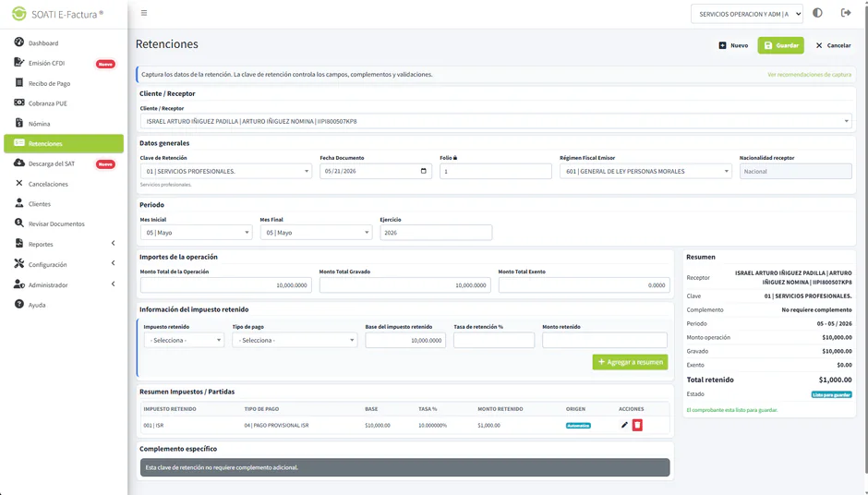Viewport: 868px width, 495px height.
Task: Click the Ayuda question mark icon
Action: [18, 304]
